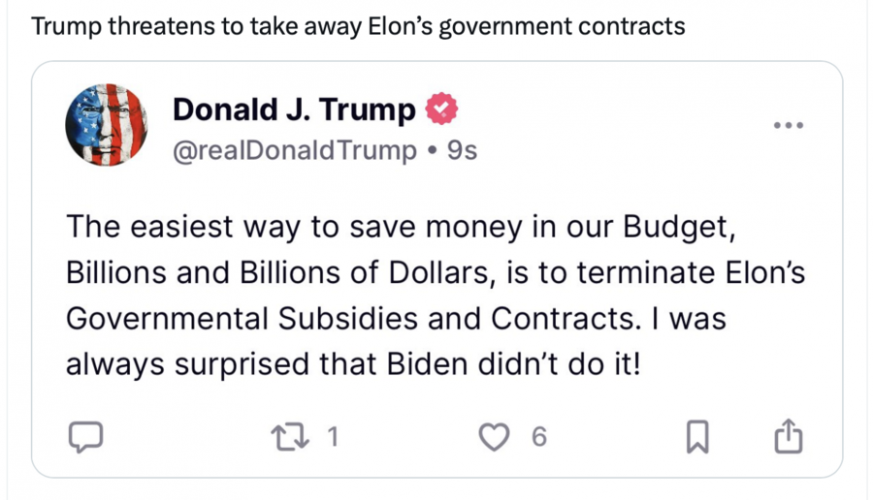The width and height of the screenshot is (873, 500).
Task: Click the like count showing 6
Action: [x=538, y=436]
